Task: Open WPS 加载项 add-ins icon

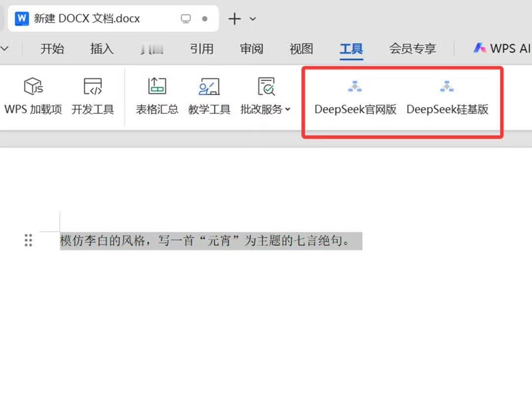Action: point(33,86)
